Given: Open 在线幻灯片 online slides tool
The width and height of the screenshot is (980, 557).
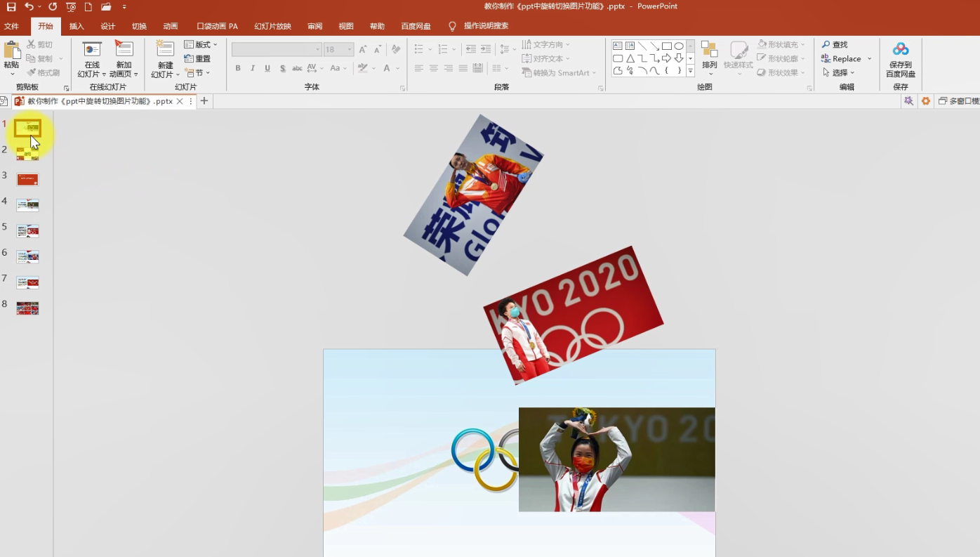Looking at the screenshot, I should 91,59.
